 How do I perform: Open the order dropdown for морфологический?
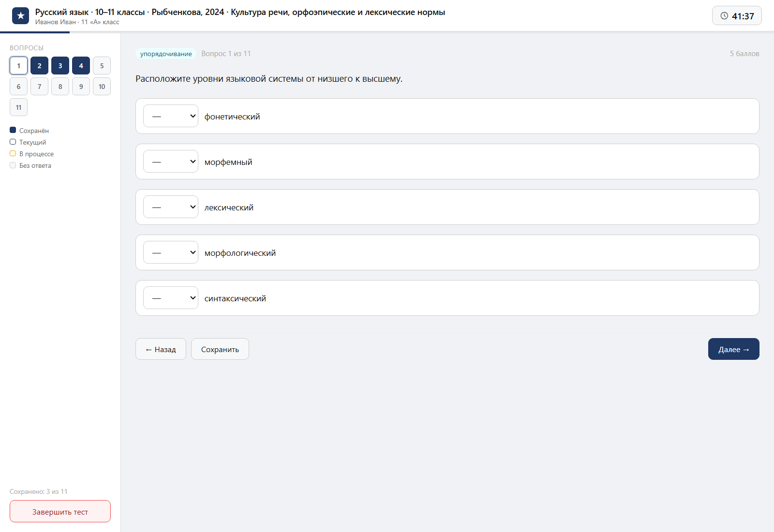point(171,252)
